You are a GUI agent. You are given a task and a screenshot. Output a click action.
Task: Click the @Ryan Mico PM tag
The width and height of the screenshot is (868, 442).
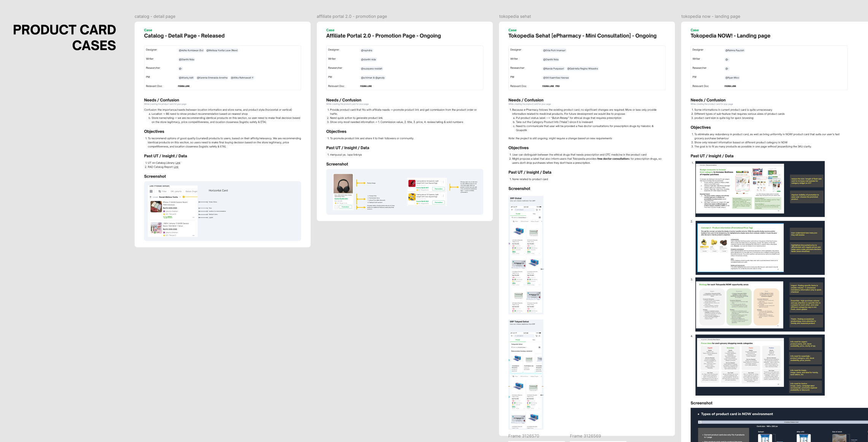(x=732, y=78)
